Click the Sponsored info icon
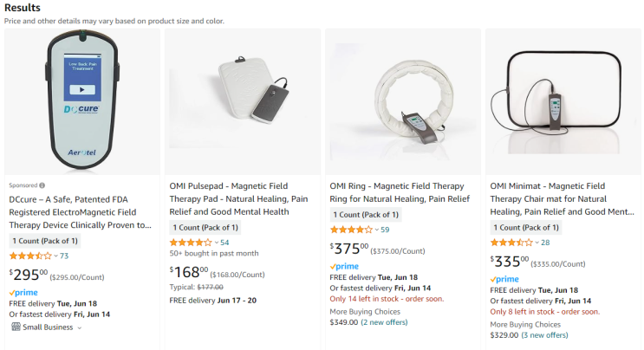 (42, 185)
